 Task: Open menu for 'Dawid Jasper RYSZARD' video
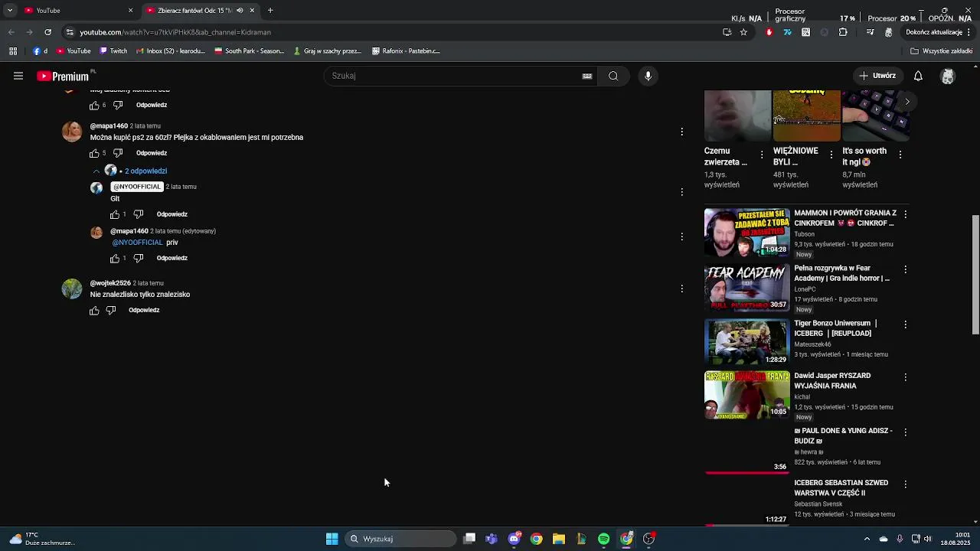(906, 377)
